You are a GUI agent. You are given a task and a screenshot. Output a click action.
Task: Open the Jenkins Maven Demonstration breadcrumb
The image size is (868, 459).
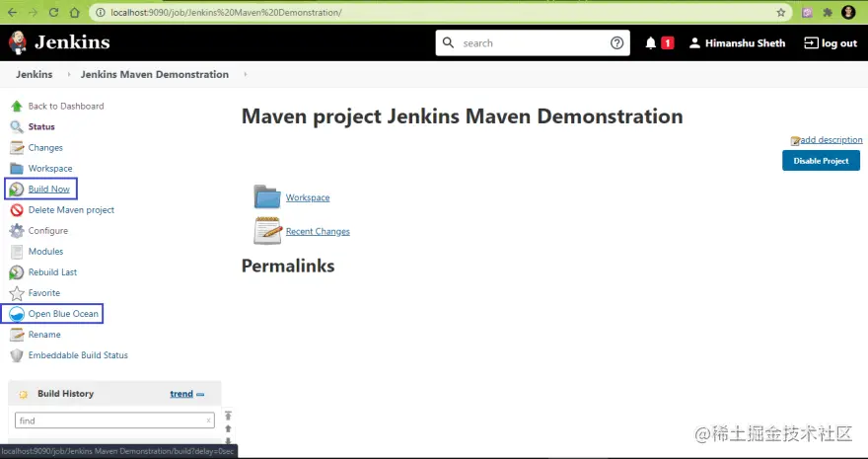155,74
